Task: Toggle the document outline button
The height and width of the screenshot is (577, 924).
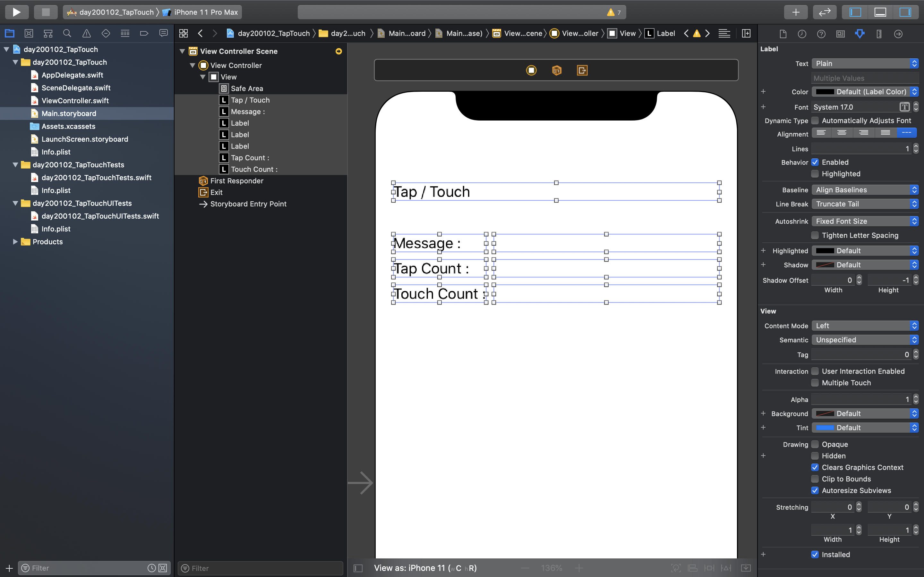Action: click(x=358, y=568)
